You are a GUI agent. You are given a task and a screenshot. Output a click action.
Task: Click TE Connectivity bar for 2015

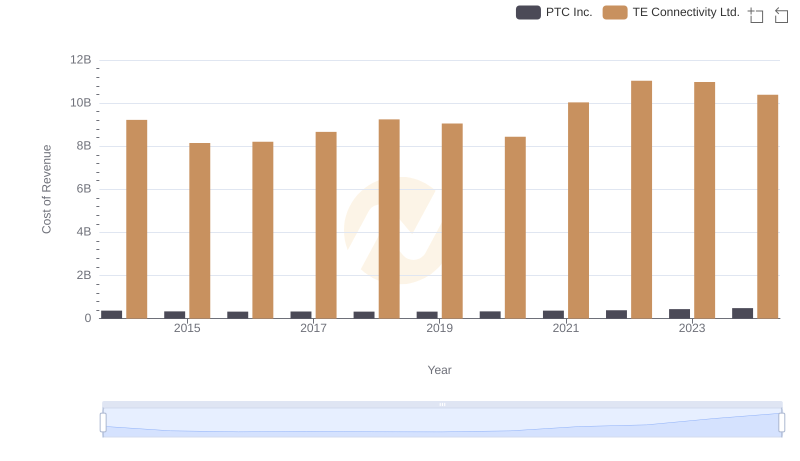[x=199, y=230]
